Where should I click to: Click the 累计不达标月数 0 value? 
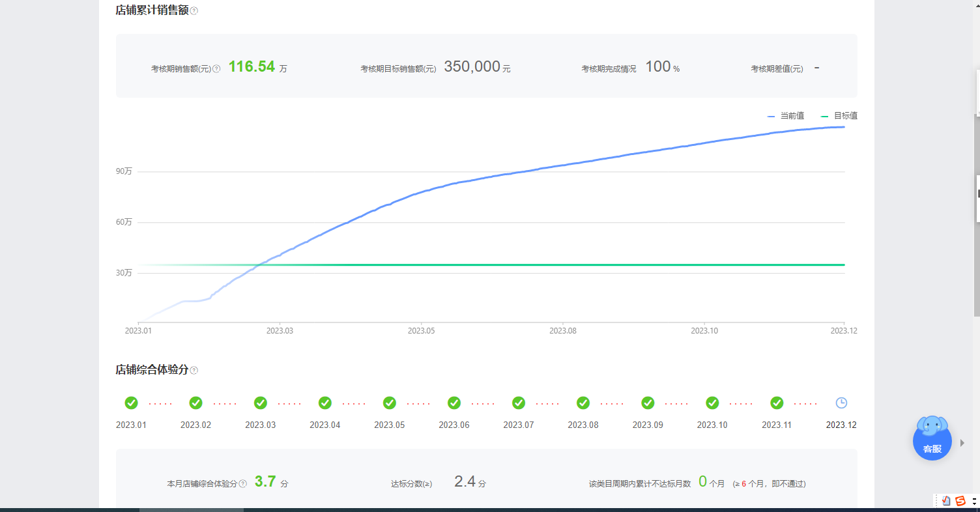pos(703,482)
